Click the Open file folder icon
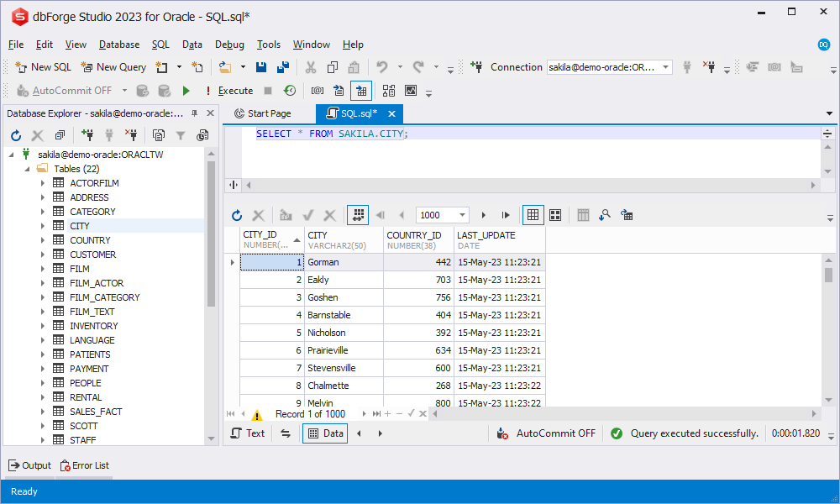 [x=225, y=67]
